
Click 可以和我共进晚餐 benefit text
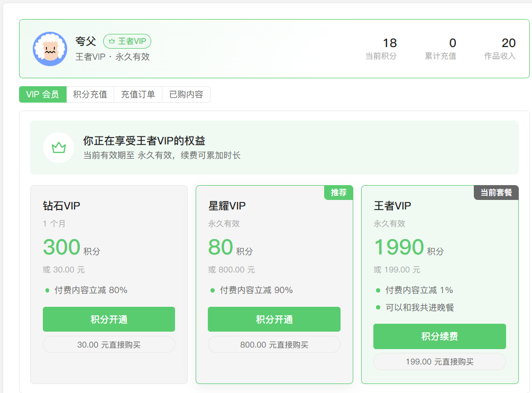[420, 307]
